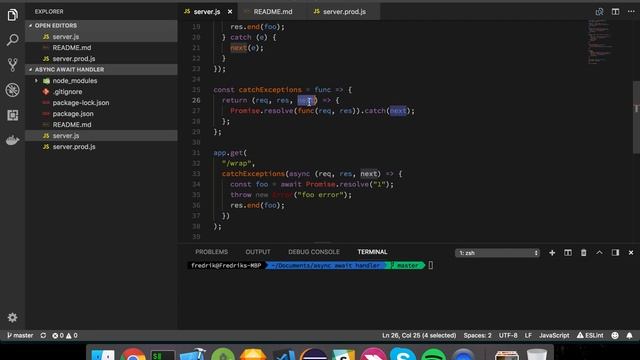
Task: Open the feedback smiley in the status bar
Action: pos(615,336)
